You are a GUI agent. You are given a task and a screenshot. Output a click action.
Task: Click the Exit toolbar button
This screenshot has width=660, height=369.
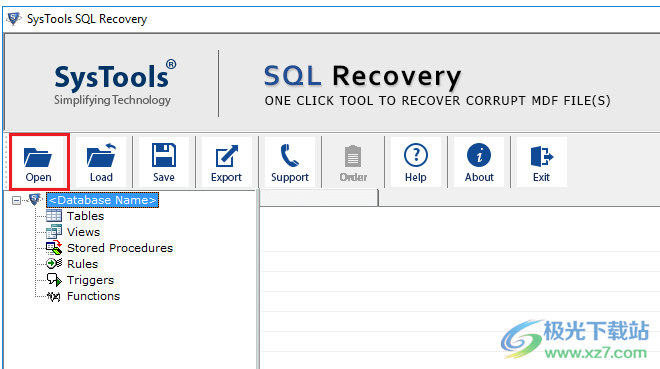tap(542, 162)
